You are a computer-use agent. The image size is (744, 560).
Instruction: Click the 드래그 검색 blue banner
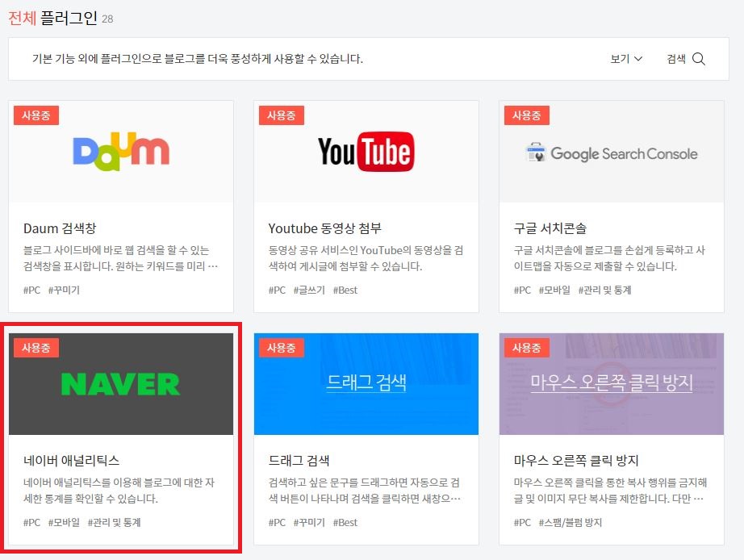click(x=366, y=384)
